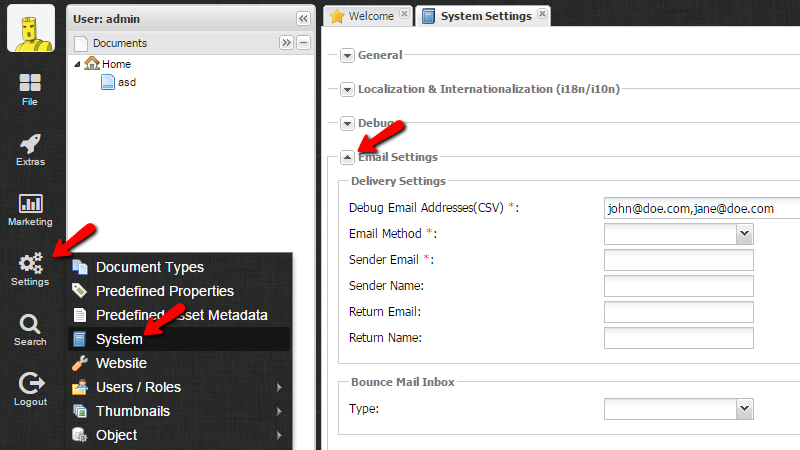Expand Localization & Internationalization section

coord(347,89)
